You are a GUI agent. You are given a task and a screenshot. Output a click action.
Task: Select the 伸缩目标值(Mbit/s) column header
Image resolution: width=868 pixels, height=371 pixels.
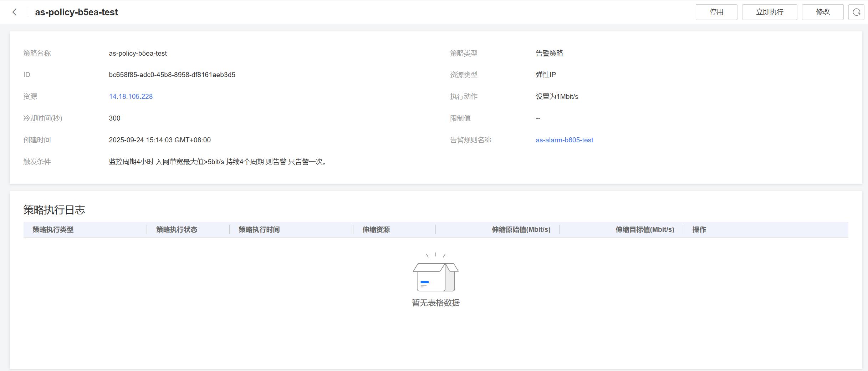coord(644,229)
